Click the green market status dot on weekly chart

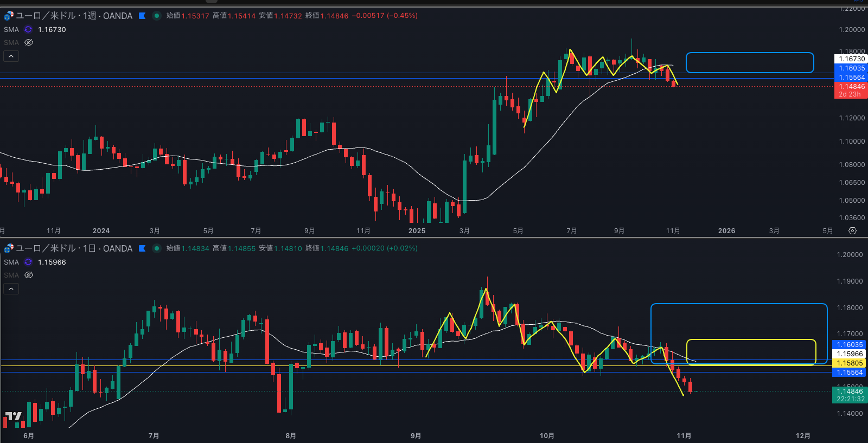[157, 16]
